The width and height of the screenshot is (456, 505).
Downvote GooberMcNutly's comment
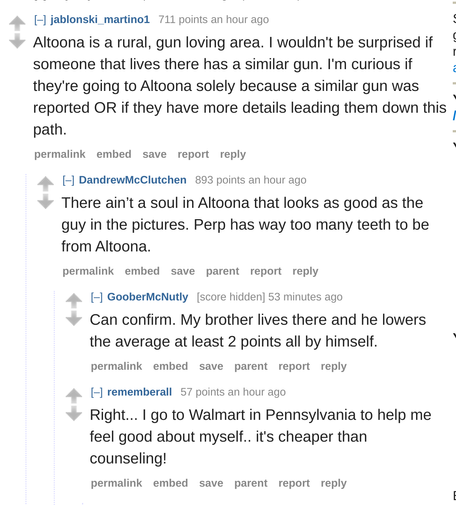point(74,318)
